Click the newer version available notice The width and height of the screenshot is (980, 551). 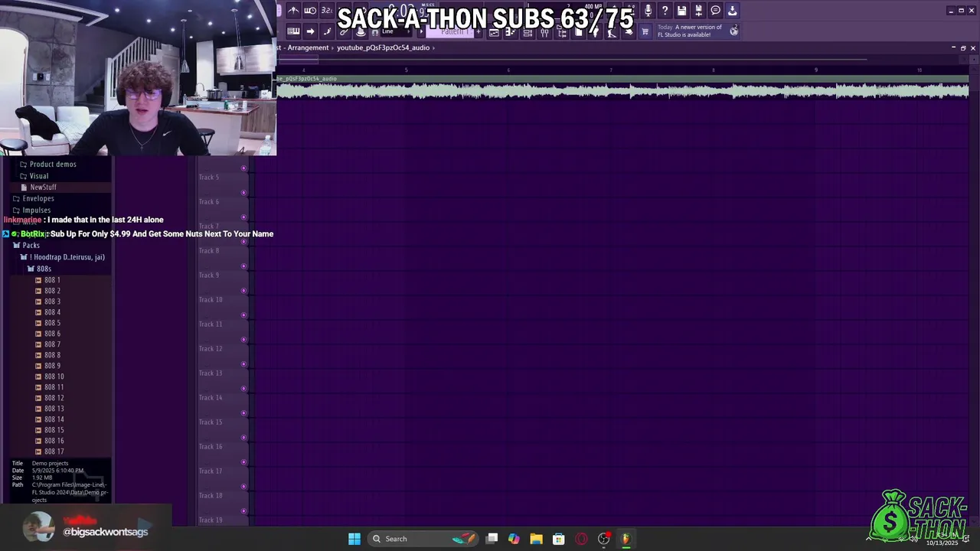click(690, 31)
